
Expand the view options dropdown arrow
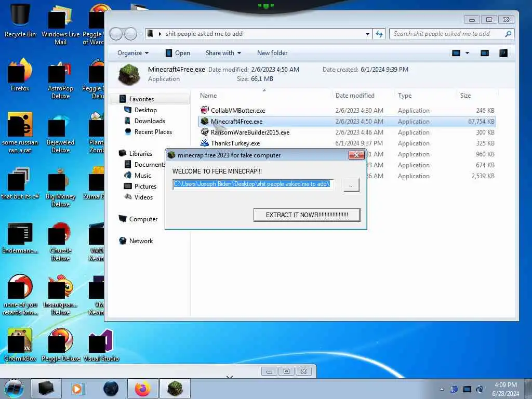click(467, 53)
